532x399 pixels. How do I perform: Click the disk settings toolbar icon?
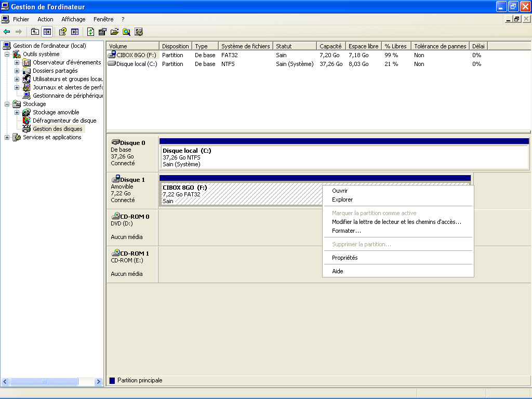coord(139,32)
